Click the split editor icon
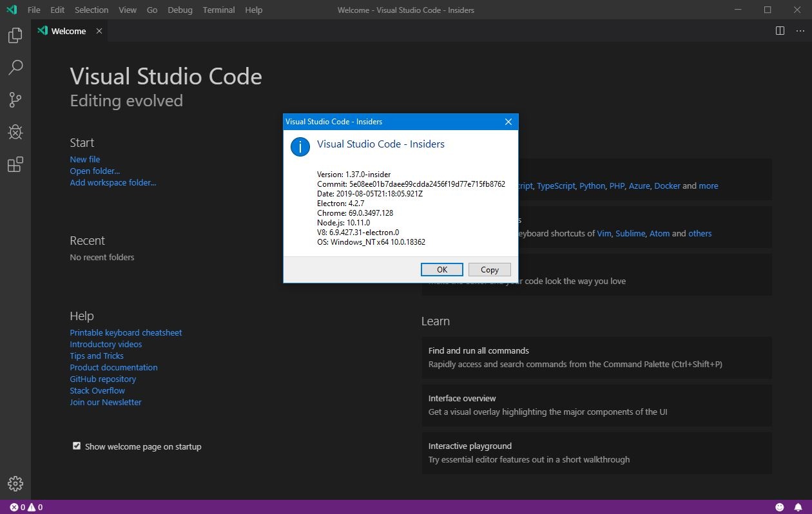 [x=780, y=31]
